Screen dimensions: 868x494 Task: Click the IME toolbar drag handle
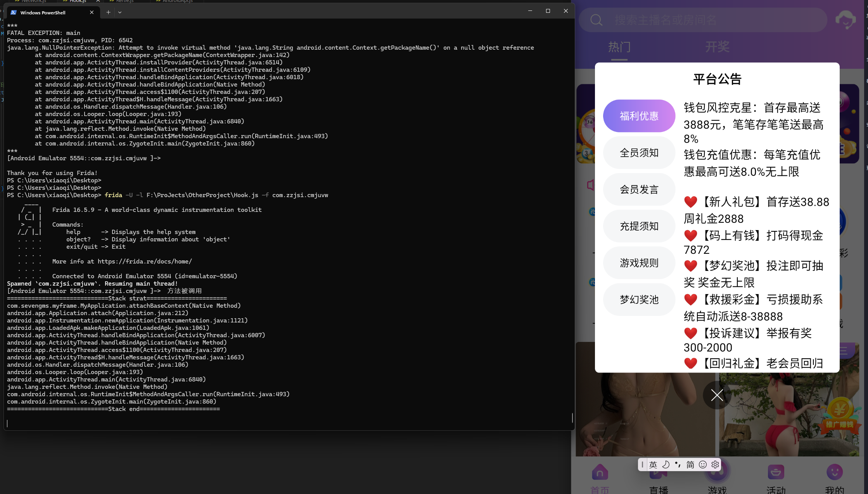(642, 465)
